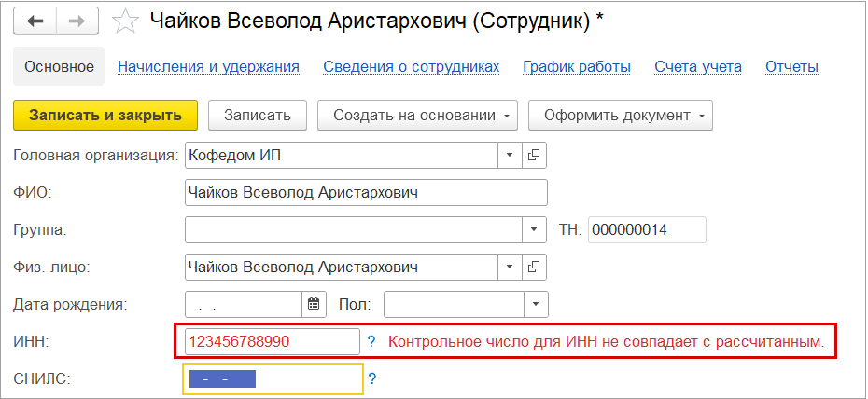
Task: Open the calendar picker for Дата рождения
Action: click(314, 305)
